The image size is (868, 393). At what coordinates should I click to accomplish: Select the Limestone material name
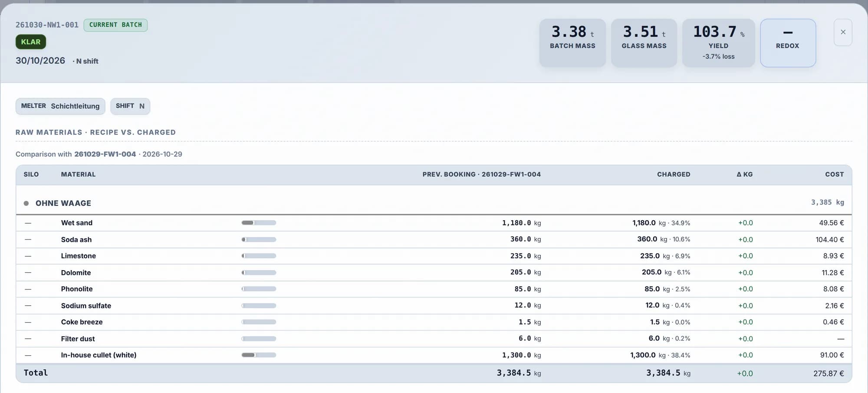pos(79,256)
